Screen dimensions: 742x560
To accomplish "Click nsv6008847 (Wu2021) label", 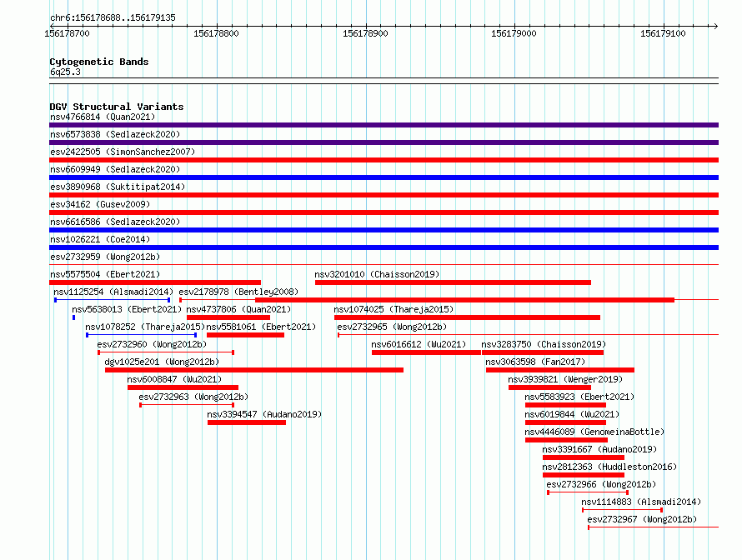I will pos(174,379).
